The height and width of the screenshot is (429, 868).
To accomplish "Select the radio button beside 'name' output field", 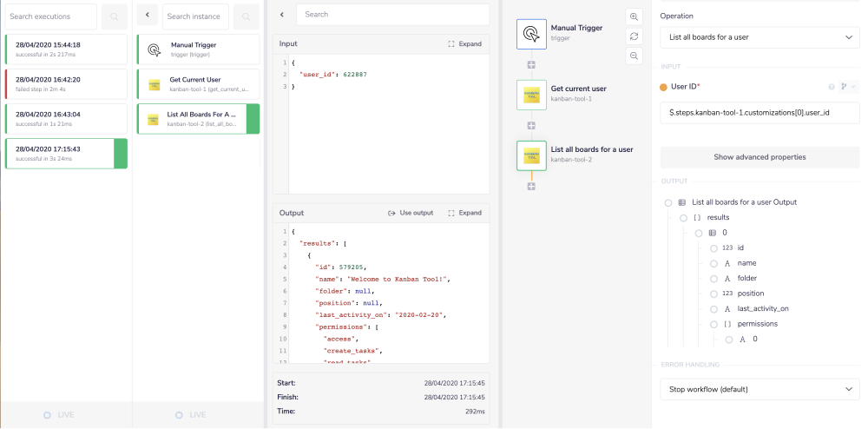I will tap(713, 263).
